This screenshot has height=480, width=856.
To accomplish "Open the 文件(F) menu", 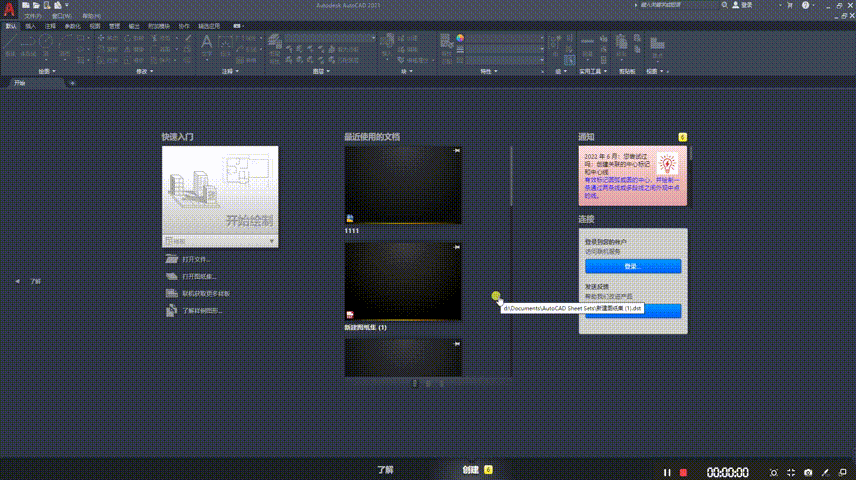I will pos(33,16).
